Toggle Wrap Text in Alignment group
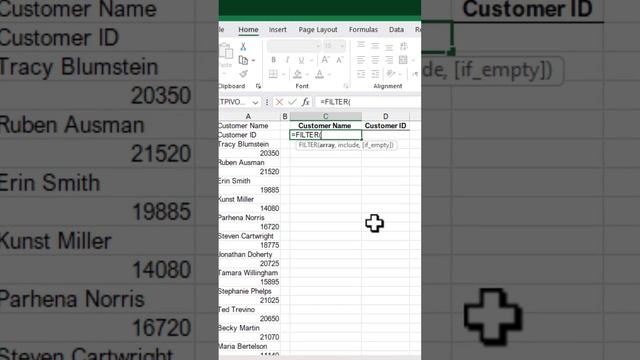The height and width of the screenshot is (360, 640). [404, 46]
